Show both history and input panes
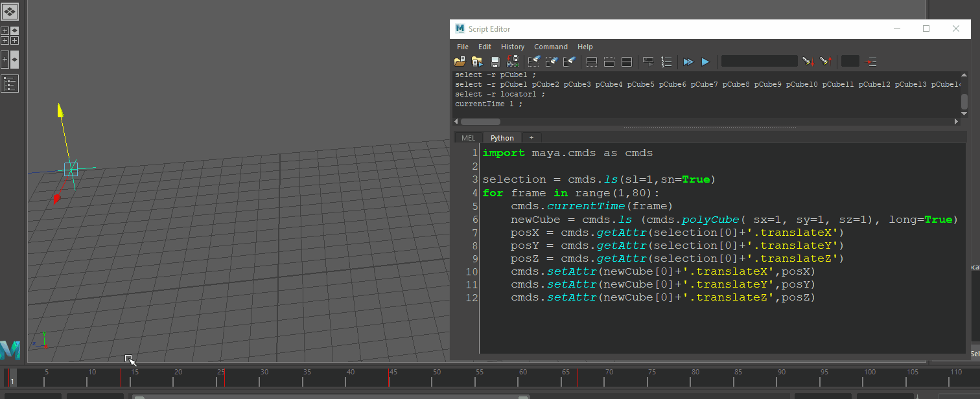 626,62
